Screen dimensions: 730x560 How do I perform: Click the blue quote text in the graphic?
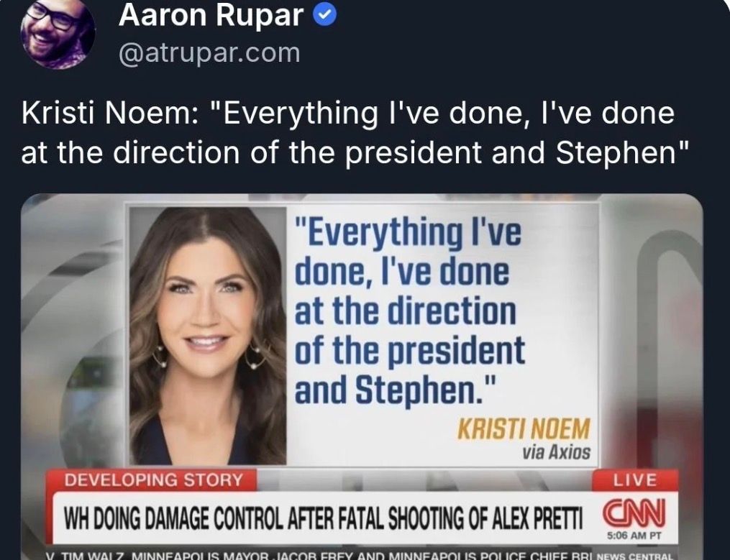pyautogui.click(x=410, y=311)
